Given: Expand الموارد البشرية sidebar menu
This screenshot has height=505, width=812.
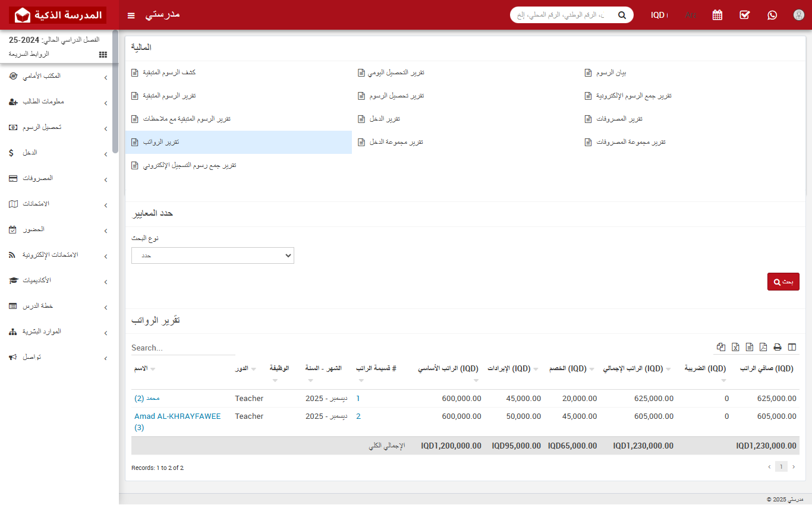Looking at the screenshot, I should [x=59, y=332].
